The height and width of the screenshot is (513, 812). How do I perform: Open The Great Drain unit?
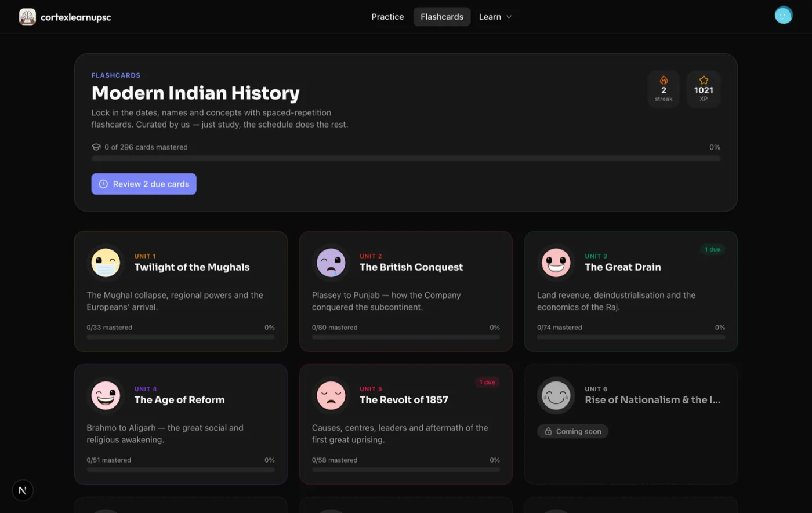coord(631,292)
